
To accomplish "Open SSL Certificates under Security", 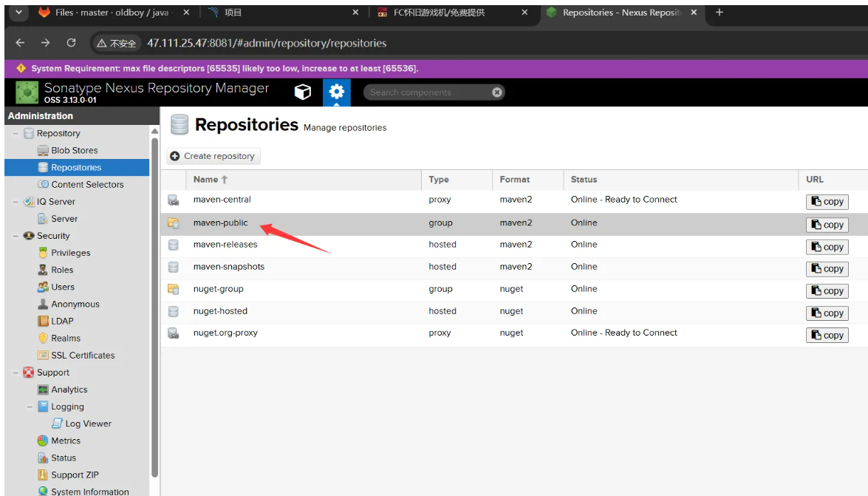I will [x=83, y=356].
